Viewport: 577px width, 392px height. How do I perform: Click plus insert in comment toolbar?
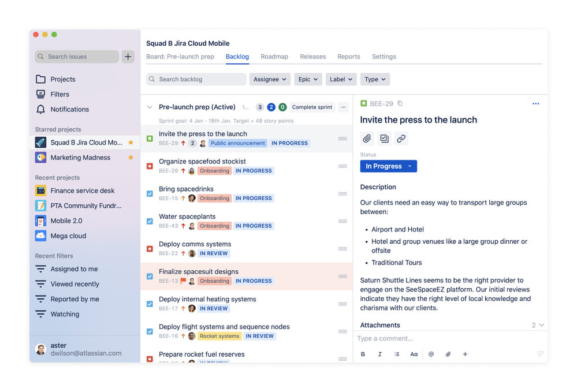click(465, 354)
